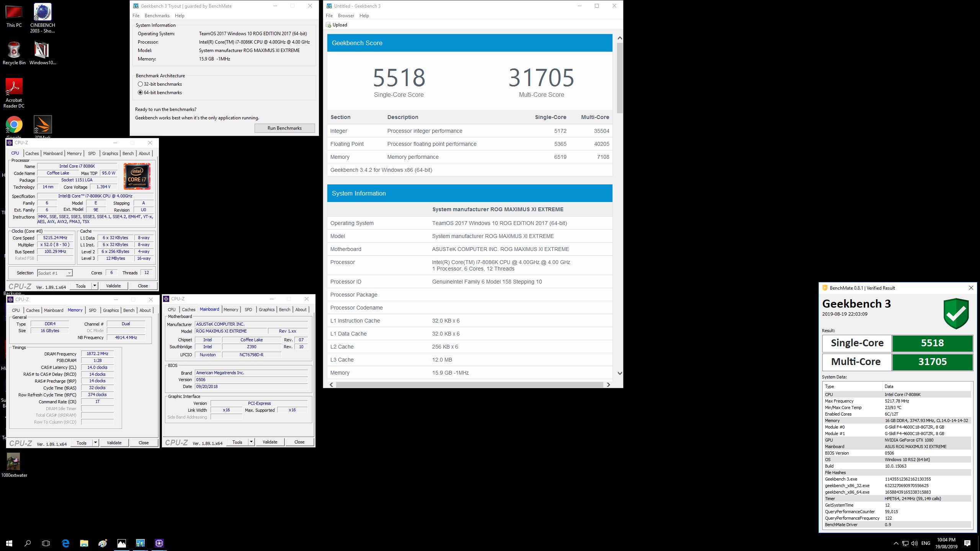The image size is (980, 551).
Task: Open the 1080extwater image file
Action: pyautogui.click(x=14, y=465)
